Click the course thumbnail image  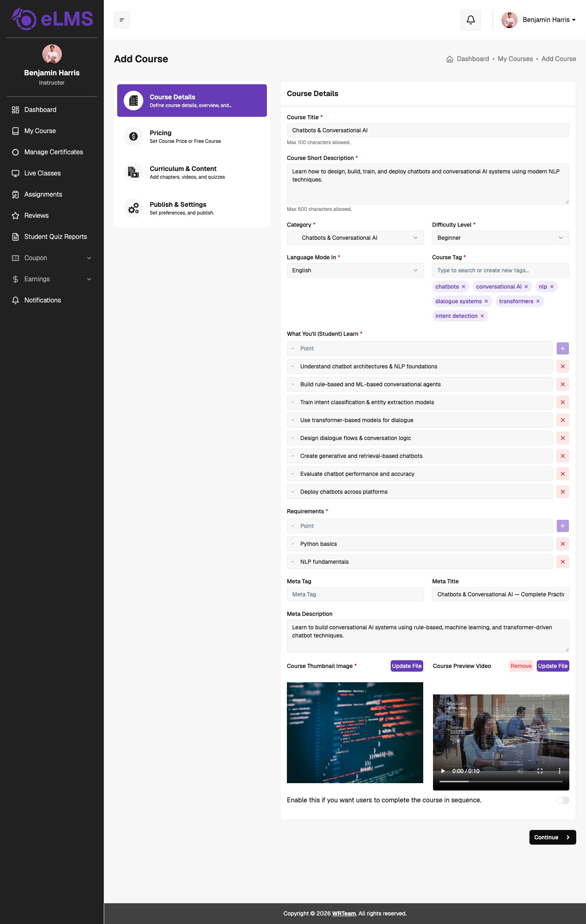click(355, 733)
